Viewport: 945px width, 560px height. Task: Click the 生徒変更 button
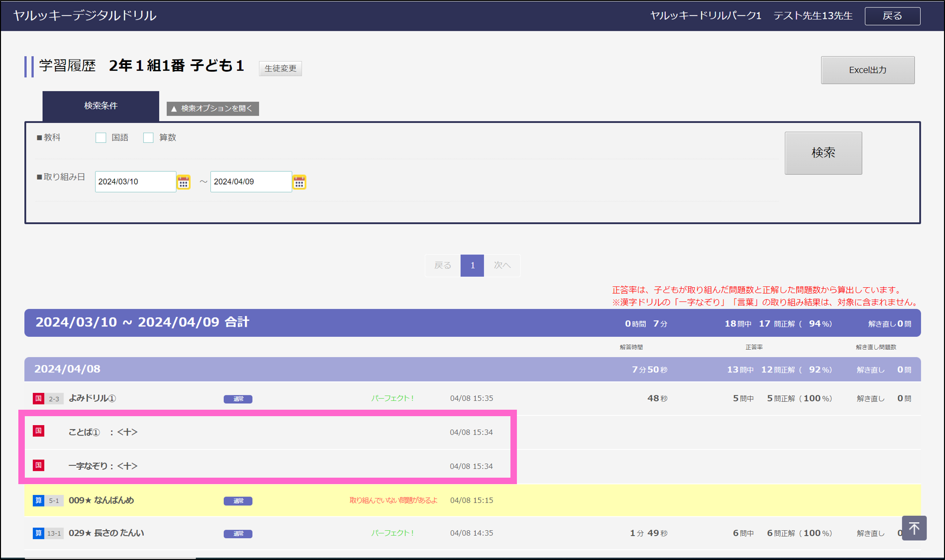point(280,68)
